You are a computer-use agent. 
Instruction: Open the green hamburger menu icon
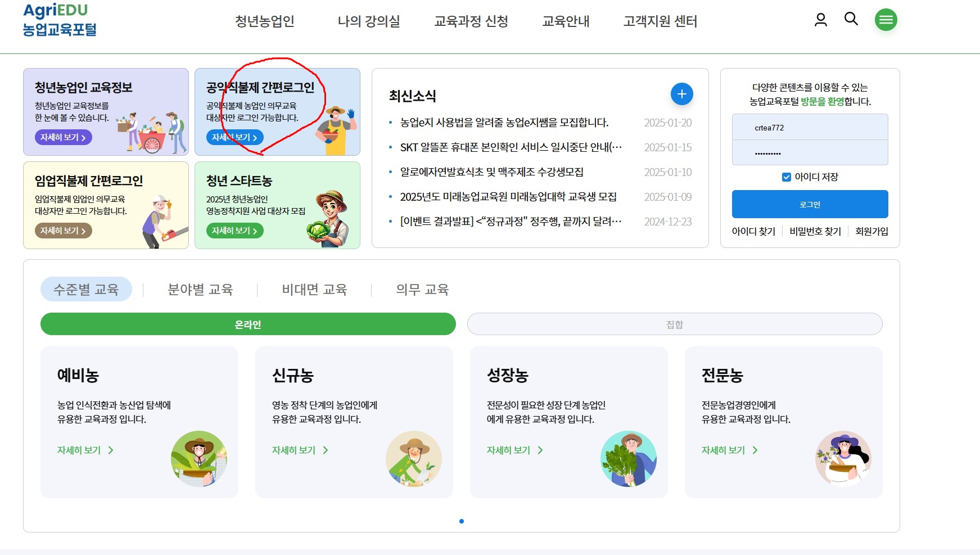tap(886, 19)
